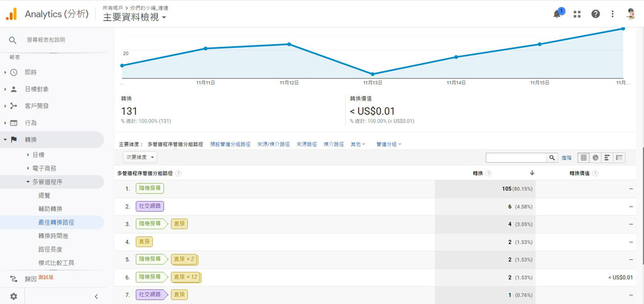
Task: Click the search magnifier in sidebar
Action: tap(13, 40)
